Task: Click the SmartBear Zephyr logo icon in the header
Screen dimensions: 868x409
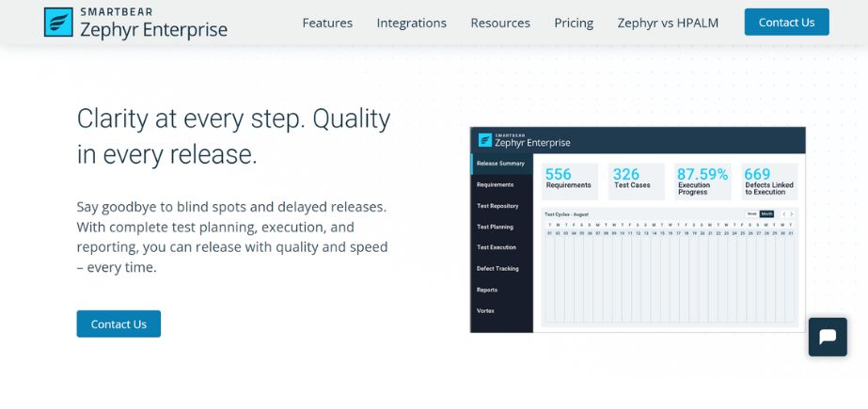Action: [x=58, y=23]
